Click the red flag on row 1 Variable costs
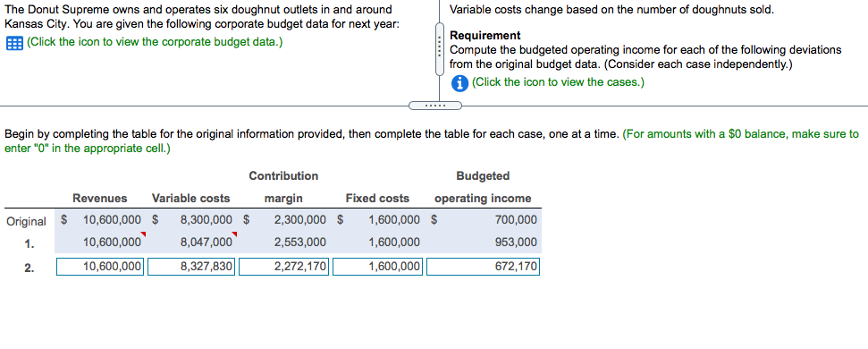 (x=234, y=235)
